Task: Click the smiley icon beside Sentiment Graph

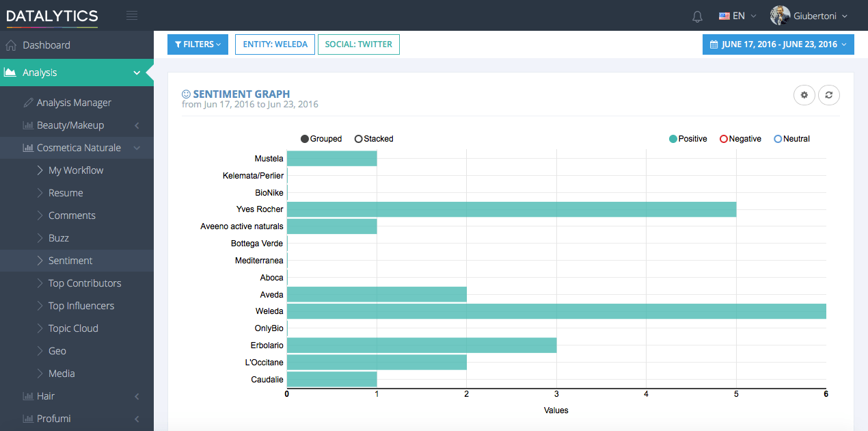Action: pos(186,94)
